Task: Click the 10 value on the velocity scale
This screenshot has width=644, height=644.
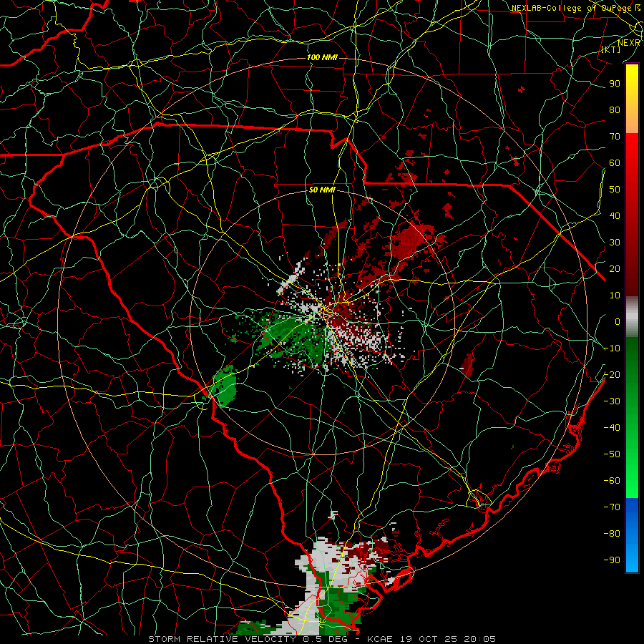Action: point(615,296)
